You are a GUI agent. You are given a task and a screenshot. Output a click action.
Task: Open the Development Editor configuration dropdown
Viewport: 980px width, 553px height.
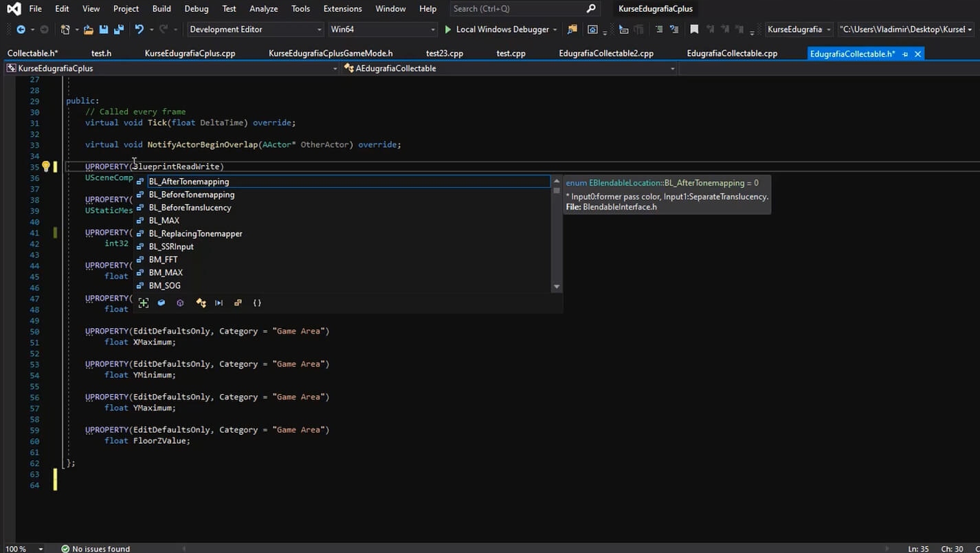pos(255,30)
